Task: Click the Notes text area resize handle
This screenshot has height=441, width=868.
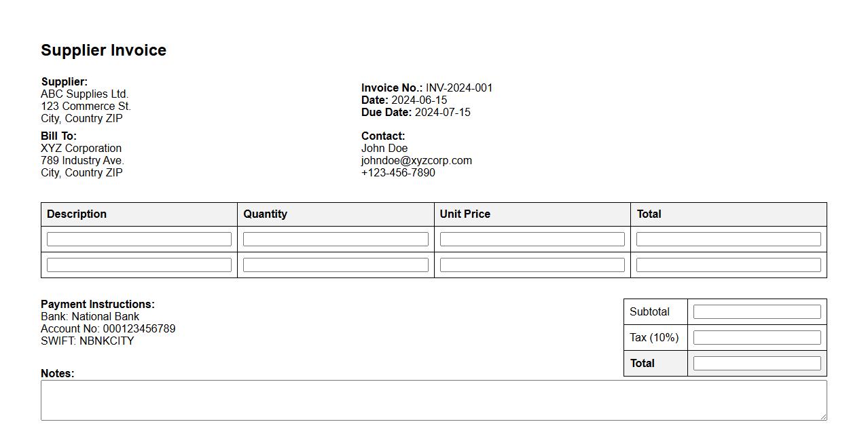Action: pos(823,417)
